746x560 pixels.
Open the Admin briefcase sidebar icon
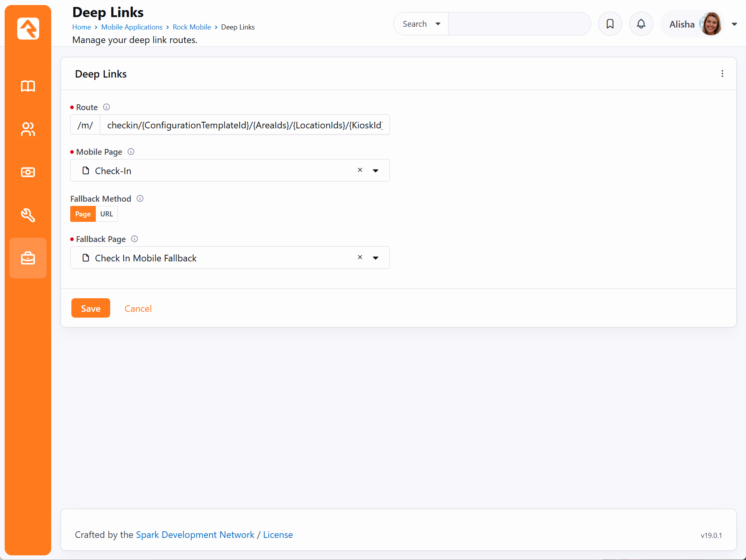[x=28, y=258]
